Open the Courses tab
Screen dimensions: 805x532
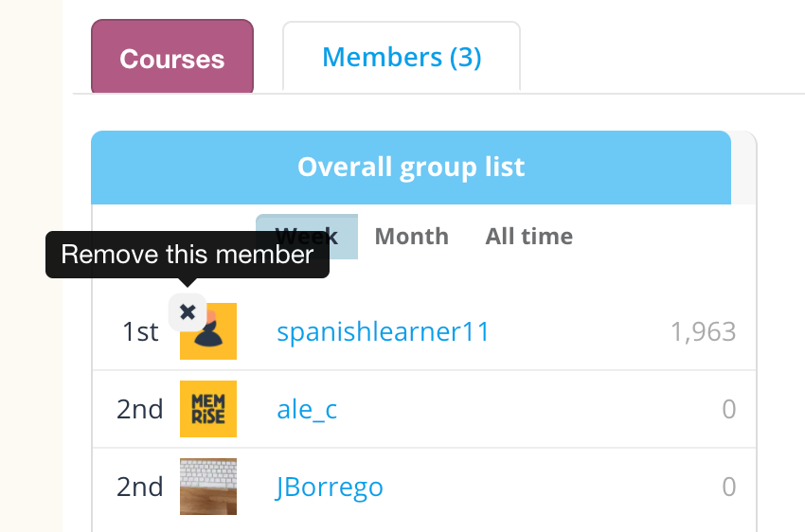[x=172, y=59]
